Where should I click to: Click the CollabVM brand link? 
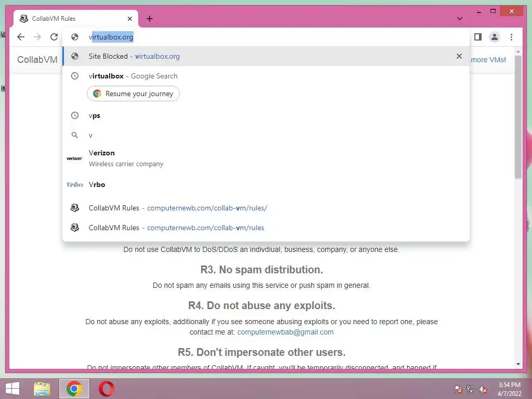(37, 60)
